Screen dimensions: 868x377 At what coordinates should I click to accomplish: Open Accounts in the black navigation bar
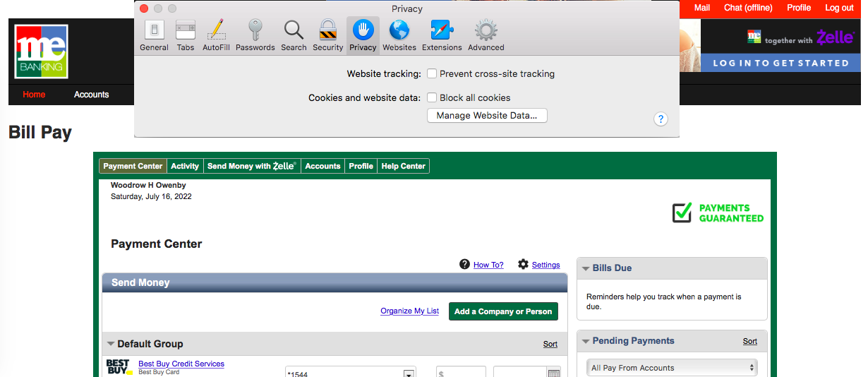point(92,95)
